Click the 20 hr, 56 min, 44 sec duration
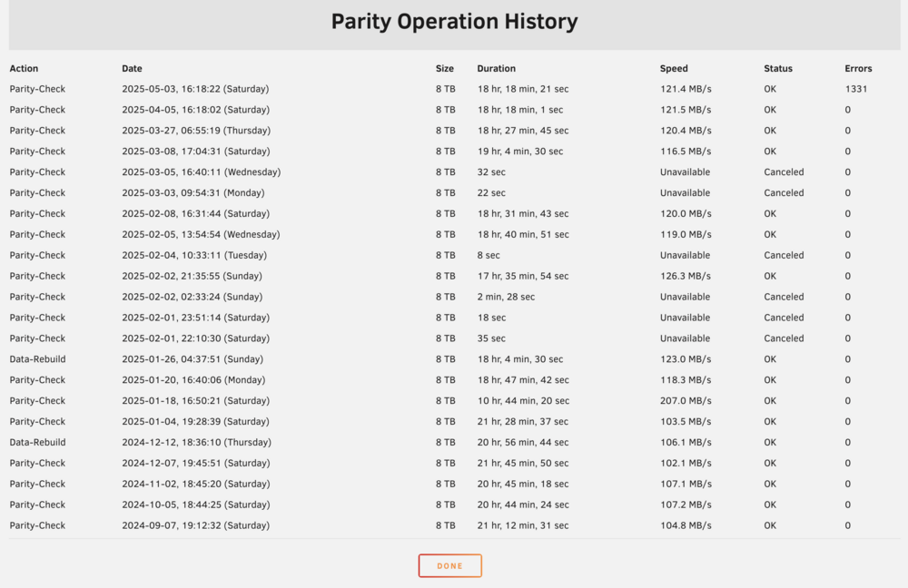 (523, 443)
